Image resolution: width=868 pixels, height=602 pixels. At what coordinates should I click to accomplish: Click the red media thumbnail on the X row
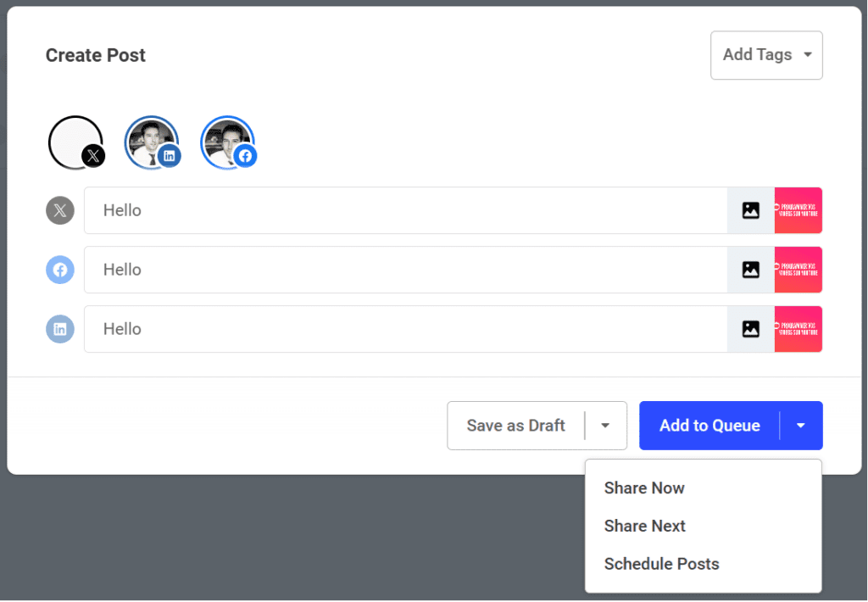(798, 209)
